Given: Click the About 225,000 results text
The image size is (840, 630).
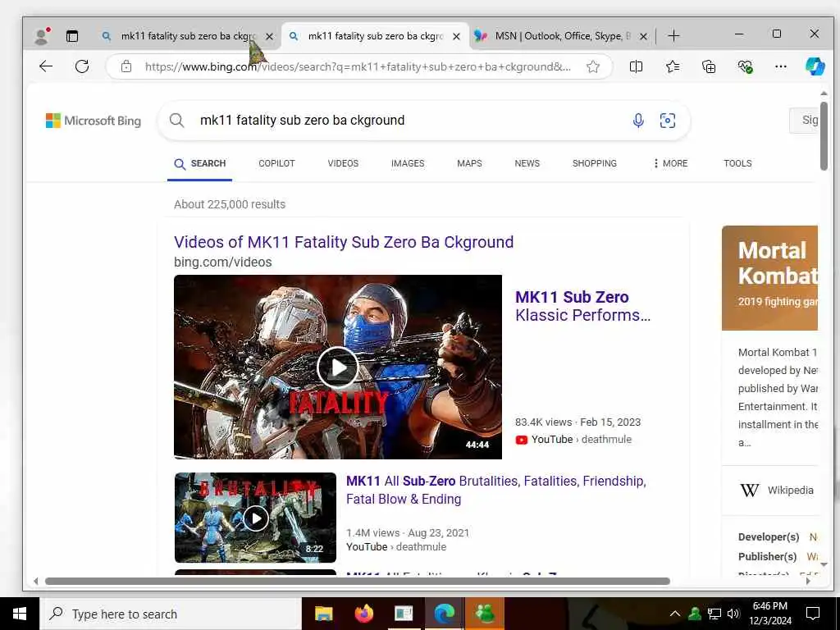Looking at the screenshot, I should pos(230,204).
